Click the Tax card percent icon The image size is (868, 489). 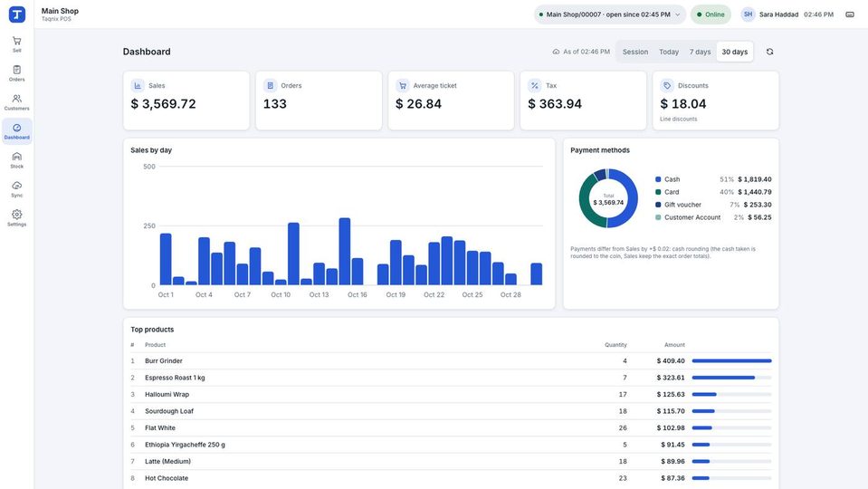535,85
